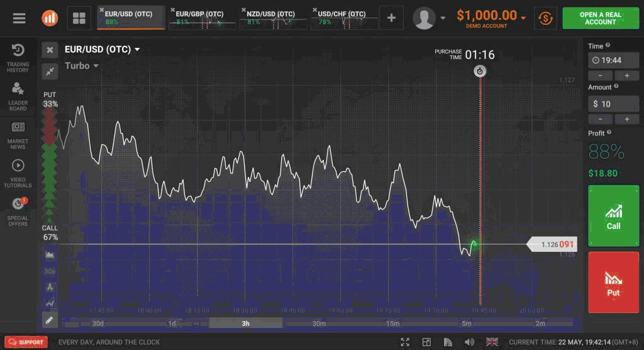Click the chart grid layout icon

79,18
